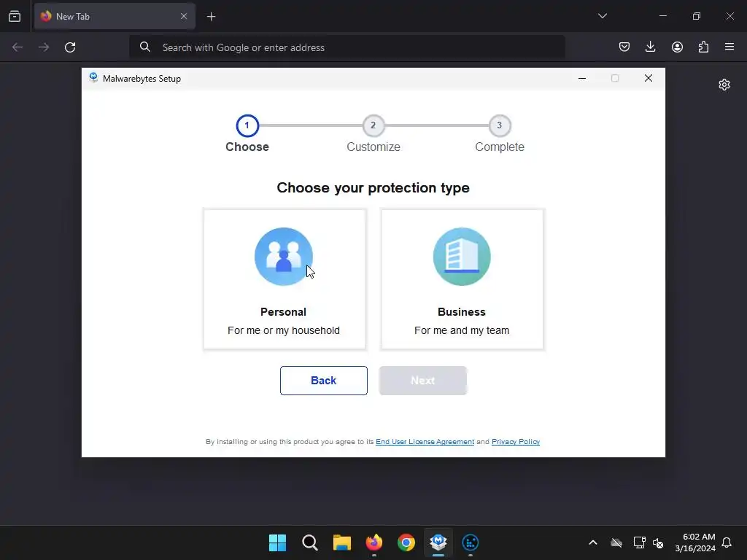
Task: Open the Firefox hamburger menu
Action: tap(729, 47)
